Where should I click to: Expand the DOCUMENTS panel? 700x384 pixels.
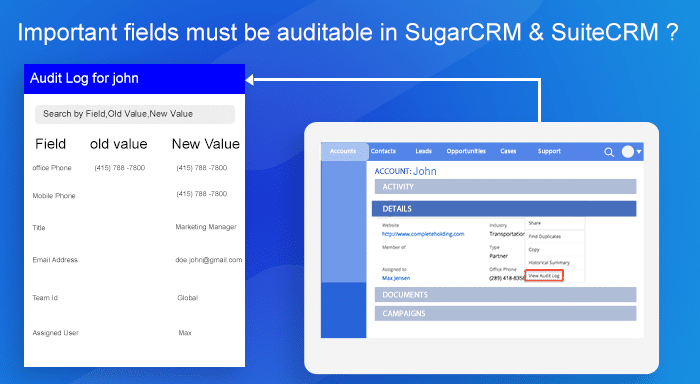(505, 295)
